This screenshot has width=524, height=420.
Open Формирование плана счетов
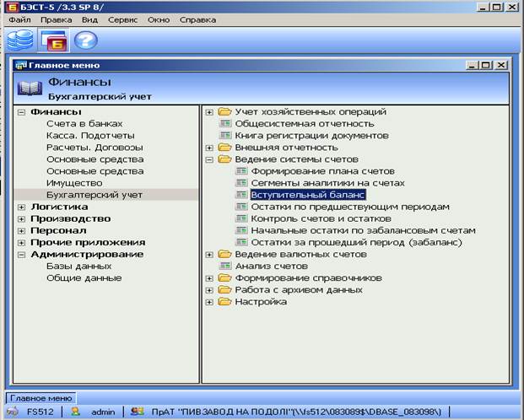point(322,171)
